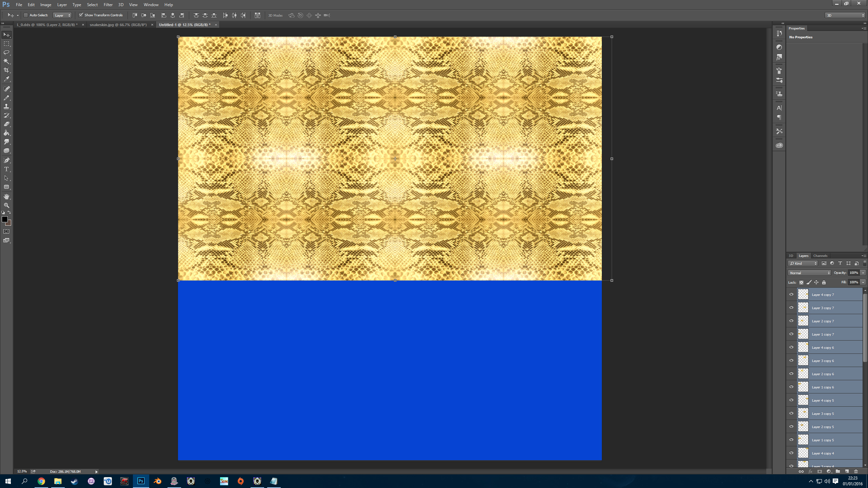
Task: Create a new group folder in the Layers panel
Action: click(837, 471)
